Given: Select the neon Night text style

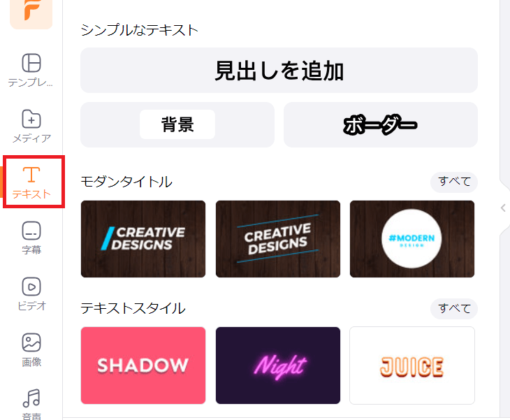Looking at the screenshot, I should [x=278, y=365].
